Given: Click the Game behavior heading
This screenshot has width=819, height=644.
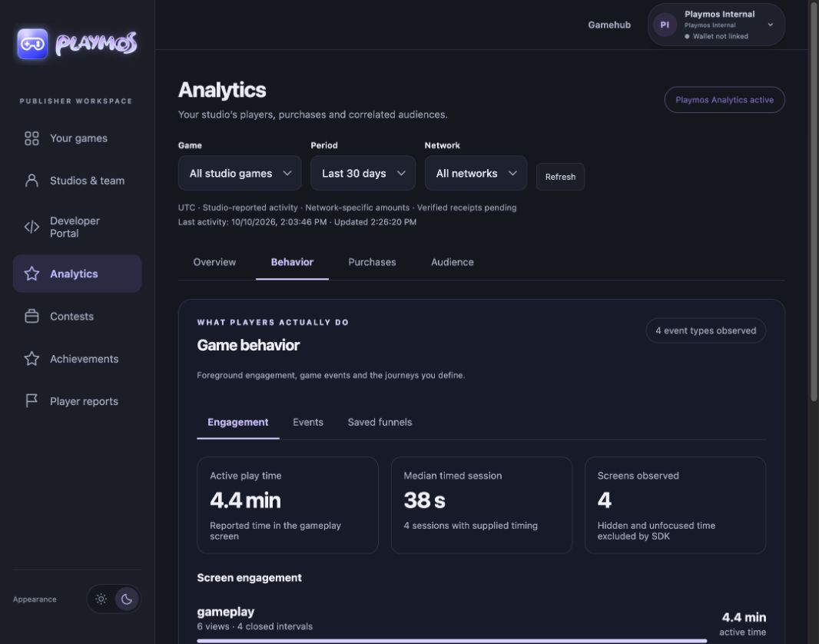Looking at the screenshot, I should (248, 345).
